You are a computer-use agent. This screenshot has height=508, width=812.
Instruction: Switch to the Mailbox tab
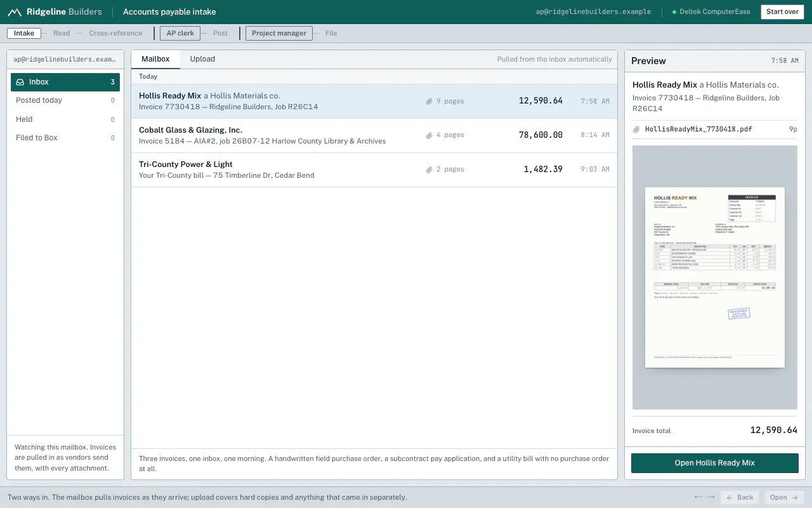coord(155,59)
